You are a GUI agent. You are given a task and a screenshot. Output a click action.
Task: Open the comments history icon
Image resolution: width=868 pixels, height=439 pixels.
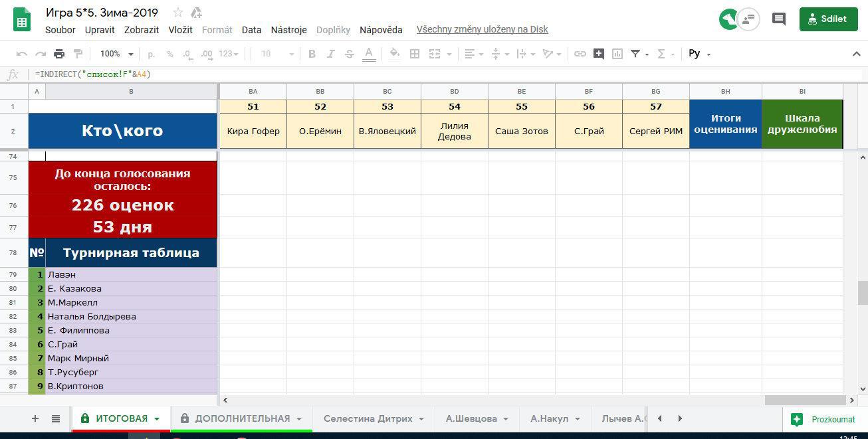point(779,19)
